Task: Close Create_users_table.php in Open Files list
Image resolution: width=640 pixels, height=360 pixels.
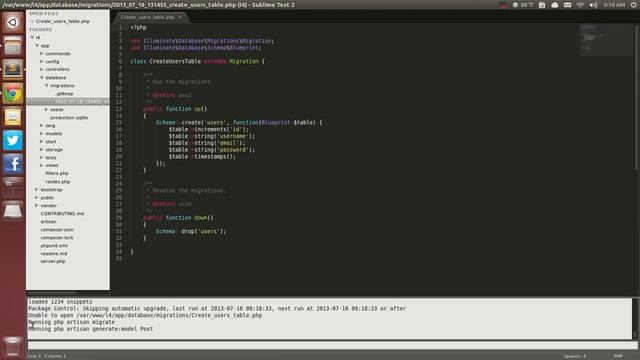Action: pos(32,21)
